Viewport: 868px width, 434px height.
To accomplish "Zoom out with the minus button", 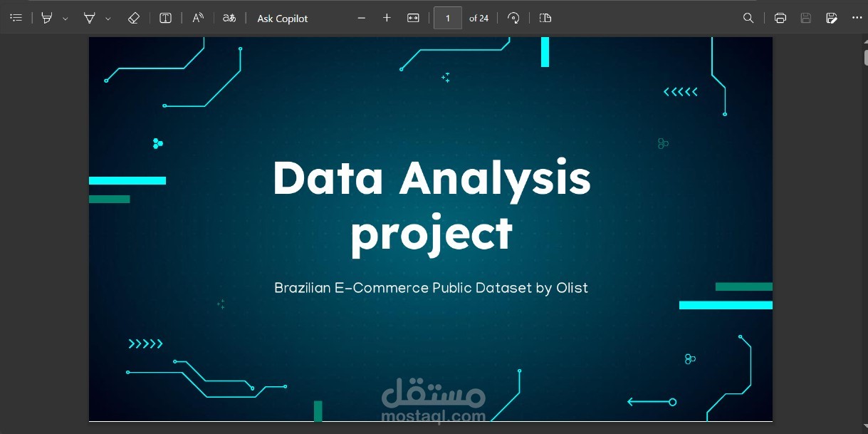I will coord(362,18).
